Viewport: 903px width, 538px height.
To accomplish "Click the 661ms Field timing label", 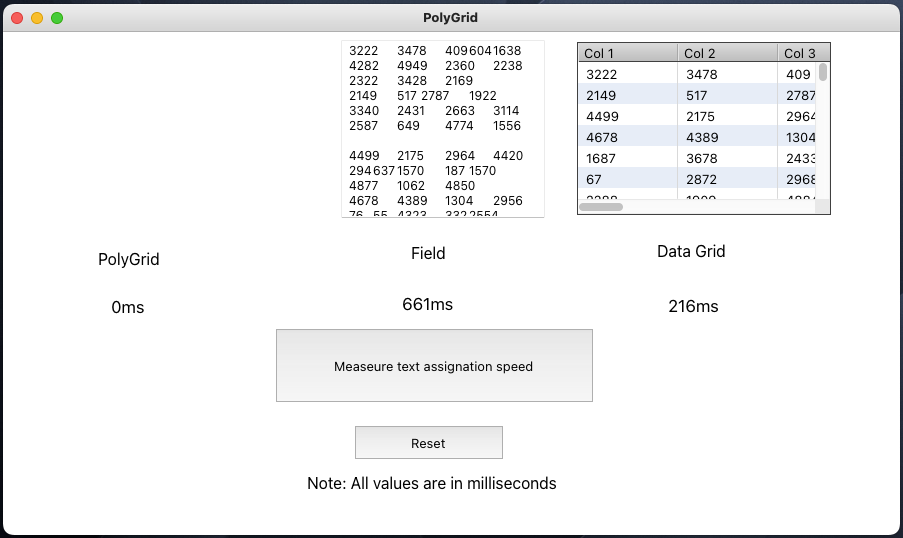I will pyautogui.click(x=427, y=304).
